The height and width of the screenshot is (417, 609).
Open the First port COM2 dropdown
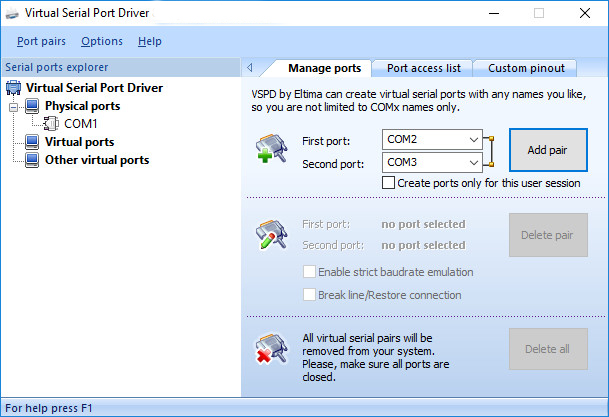(432, 139)
